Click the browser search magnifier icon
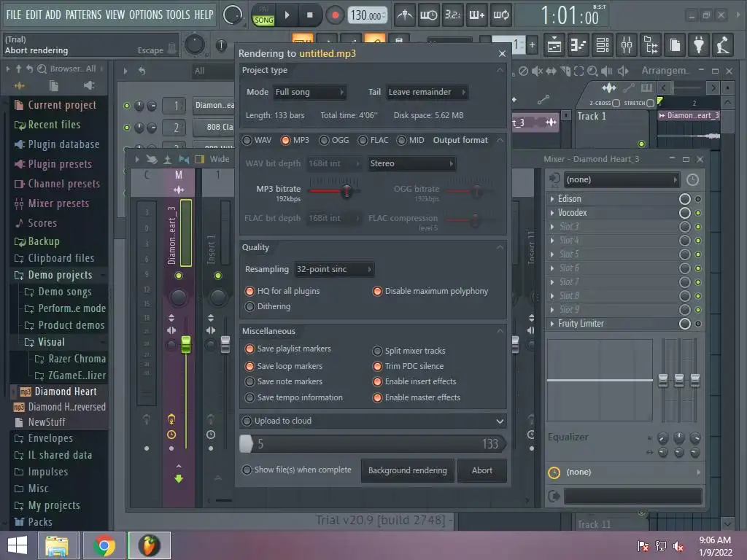Screen dimensions: 747x560 (42, 69)
